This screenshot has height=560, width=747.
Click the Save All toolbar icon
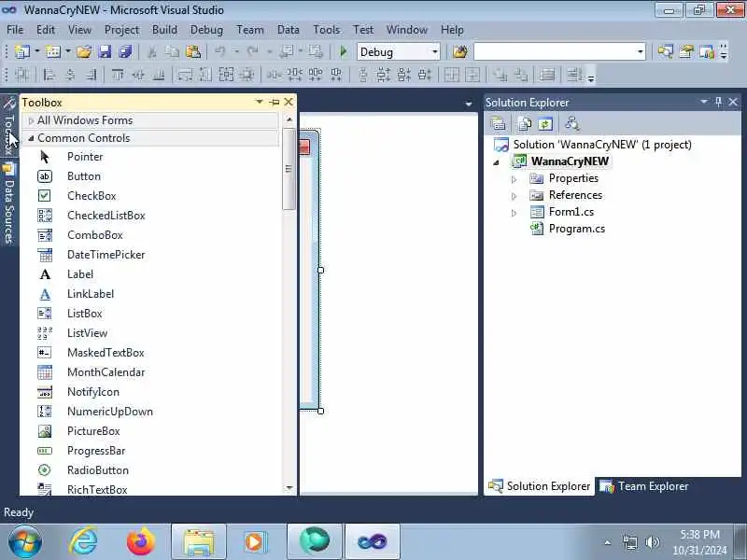click(125, 51)
